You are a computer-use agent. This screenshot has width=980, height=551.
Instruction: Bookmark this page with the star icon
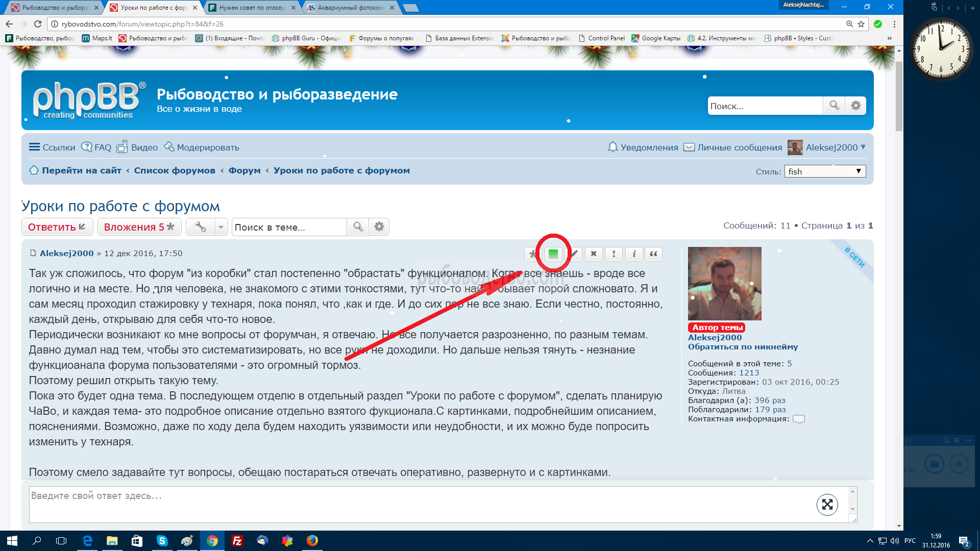[x=861, y=24]
